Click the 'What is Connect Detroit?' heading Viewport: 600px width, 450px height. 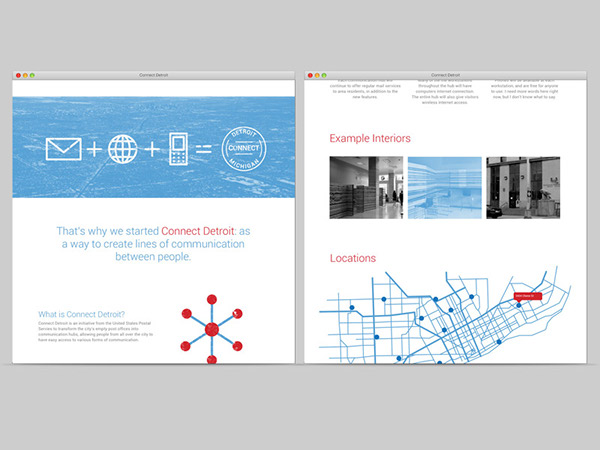coord(82,314)
